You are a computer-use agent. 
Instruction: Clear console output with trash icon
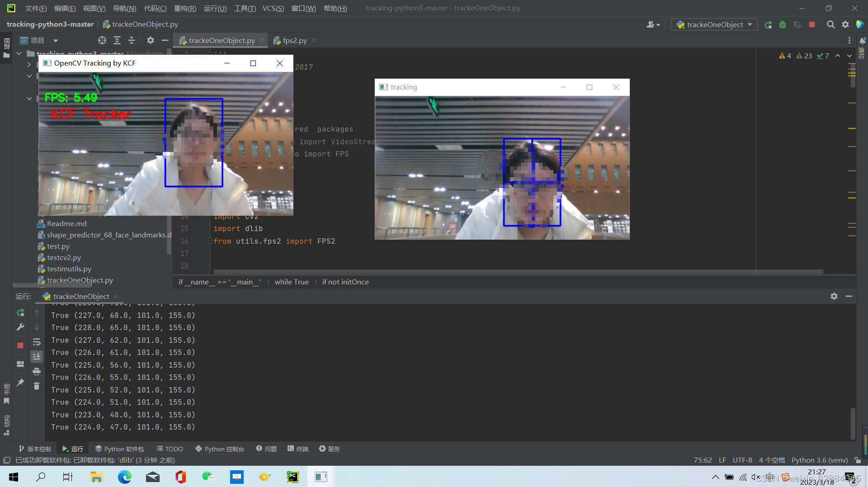point(37,386)
